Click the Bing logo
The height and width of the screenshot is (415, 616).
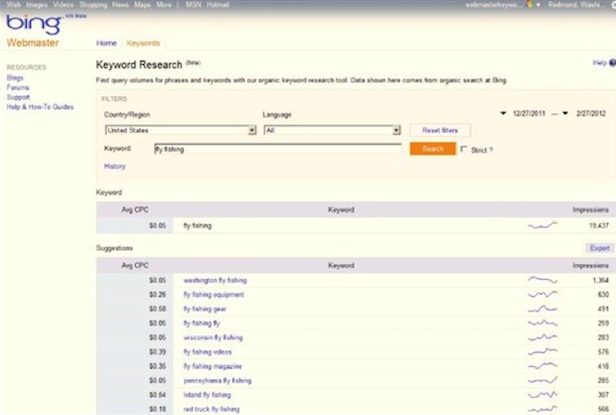coord(28,24)
